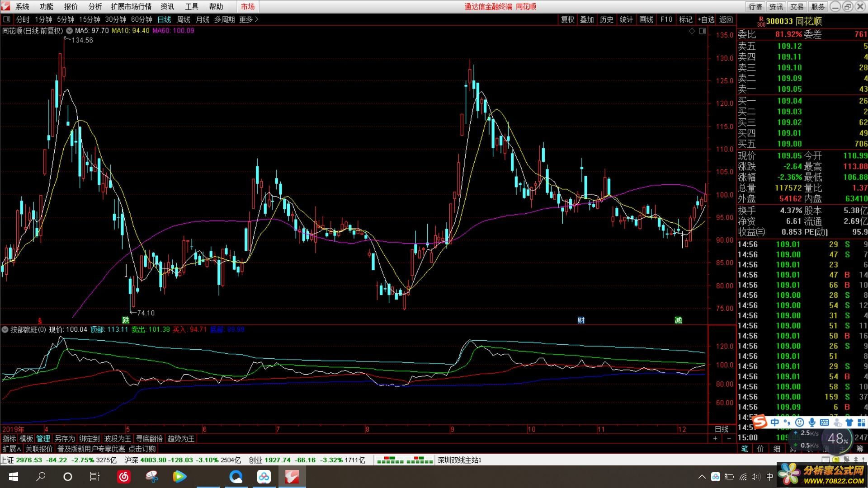The width and height of the screenshot is (868, 488).
Task: Expand the 更多 periods dropdown
Action: (x=249, y=19)
